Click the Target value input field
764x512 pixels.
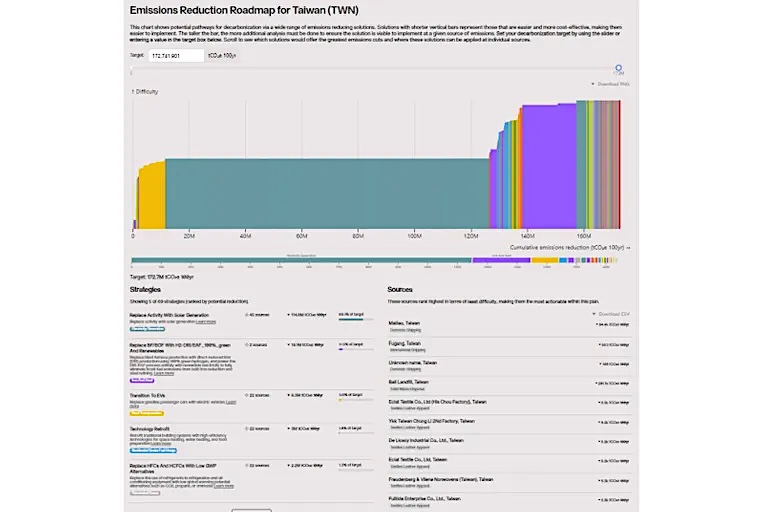(176, 56)
